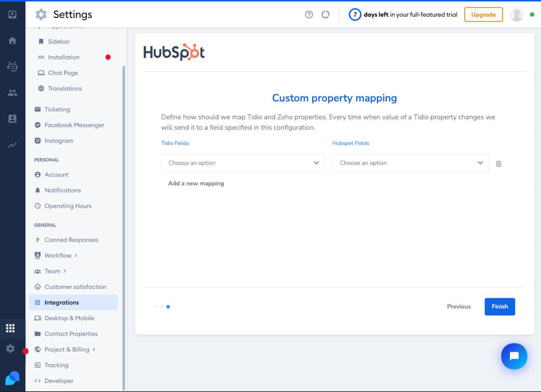Open Instagram settings

click(59, 141)
